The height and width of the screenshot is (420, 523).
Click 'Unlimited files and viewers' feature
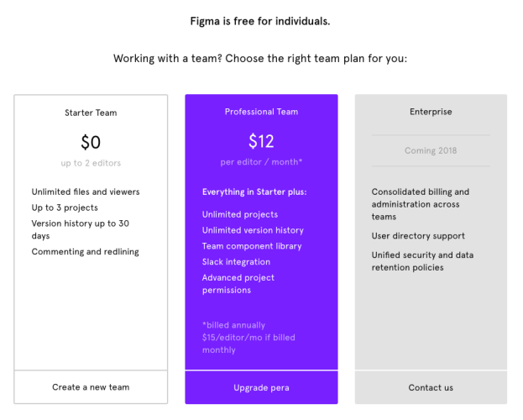point(86,192)
